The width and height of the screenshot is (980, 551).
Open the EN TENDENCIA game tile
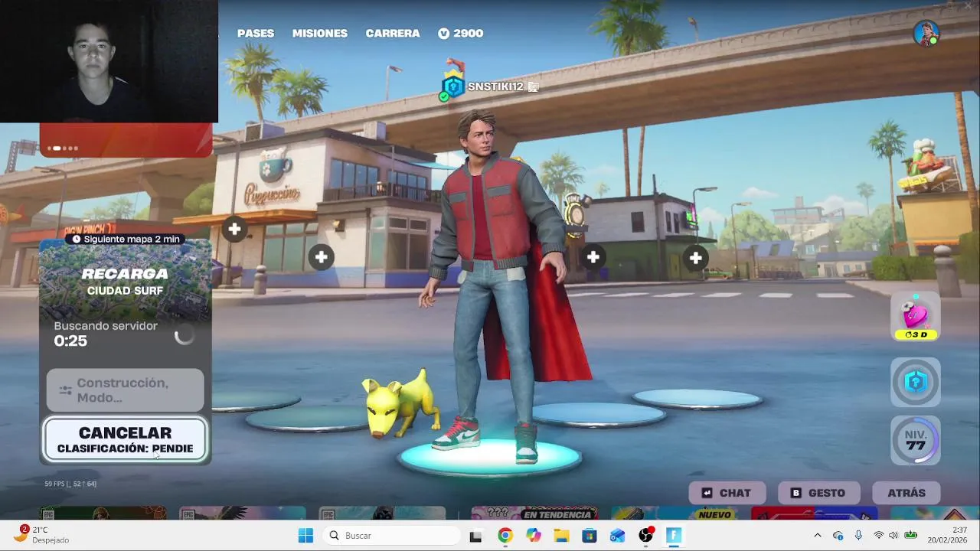pyautogui.click(x=534, y=513)
